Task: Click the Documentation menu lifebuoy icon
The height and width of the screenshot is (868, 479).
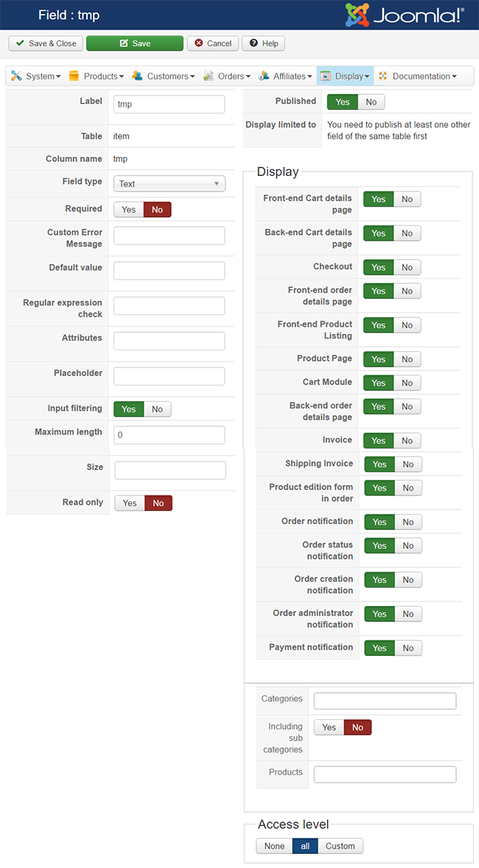Action: pos(383,76)
